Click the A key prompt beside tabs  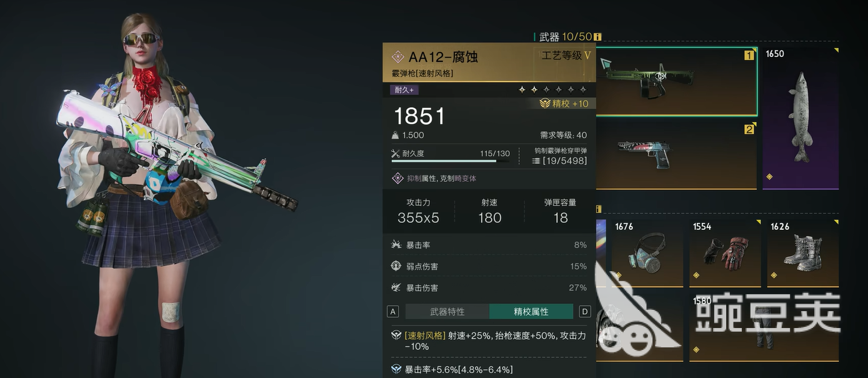tap(393, 311)
